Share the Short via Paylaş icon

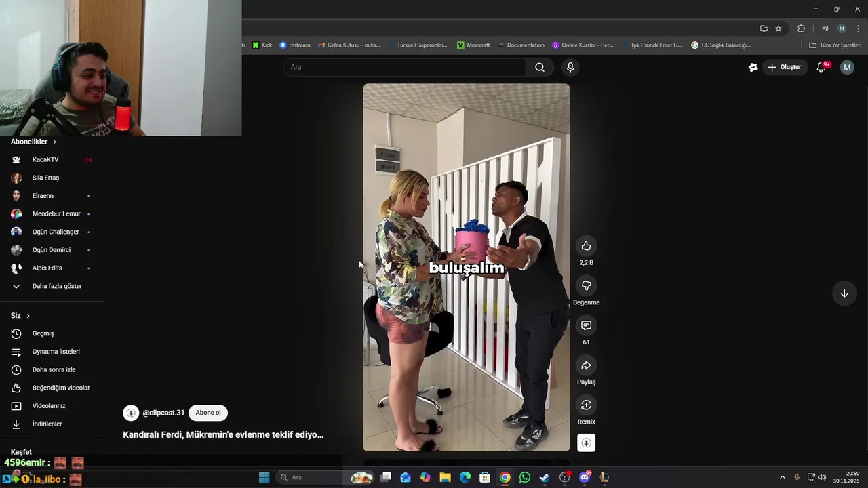tap(586, 366)
